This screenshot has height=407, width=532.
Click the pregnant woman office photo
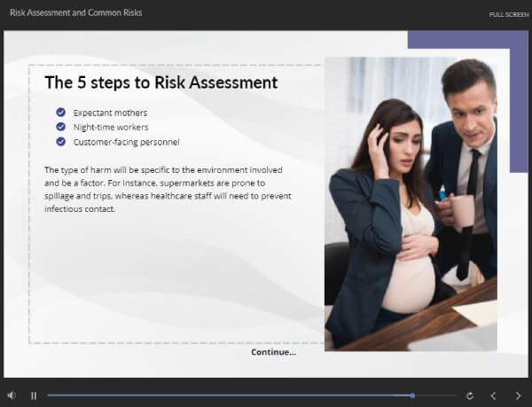click(411, 204)
